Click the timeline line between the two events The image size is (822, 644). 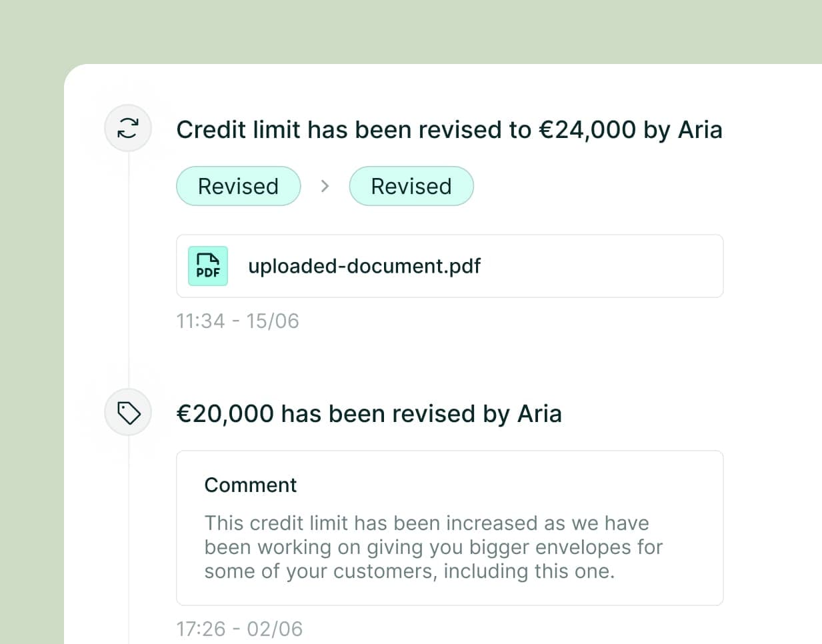point(128,267)
